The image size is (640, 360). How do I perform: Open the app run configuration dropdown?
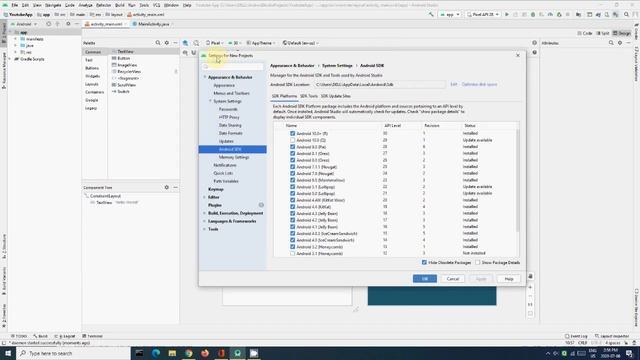coord(450,14)
